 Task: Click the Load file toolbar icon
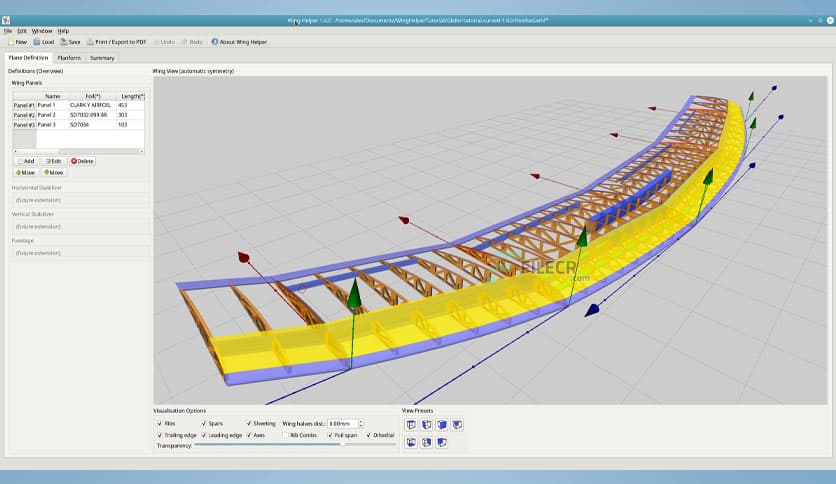point(37,42)
